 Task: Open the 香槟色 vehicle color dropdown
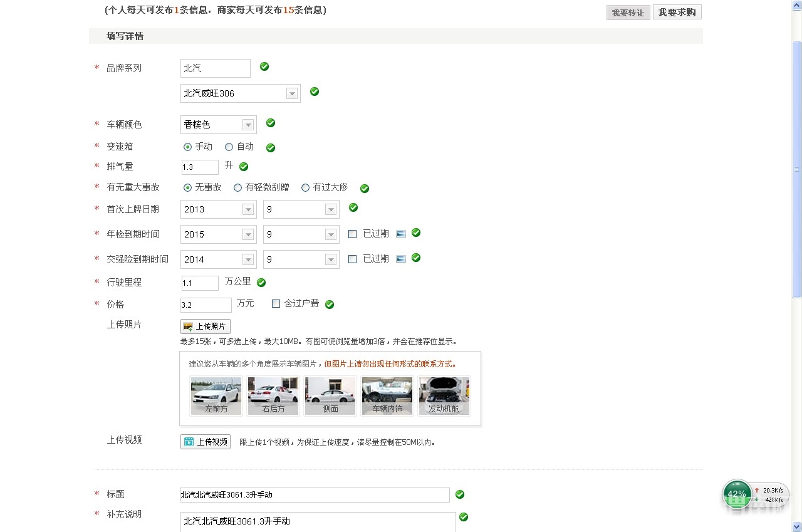point(248,124)
